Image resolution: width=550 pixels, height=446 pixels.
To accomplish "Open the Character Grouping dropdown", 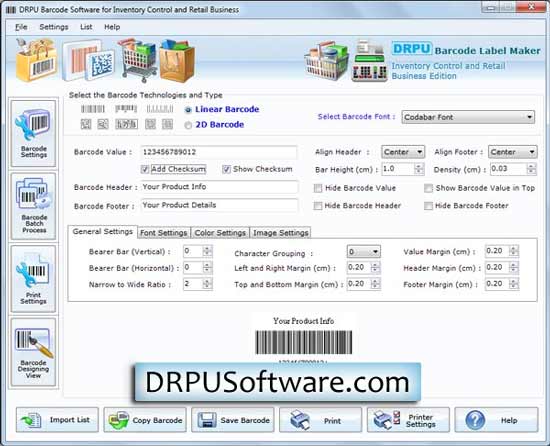I will point(364,251).
